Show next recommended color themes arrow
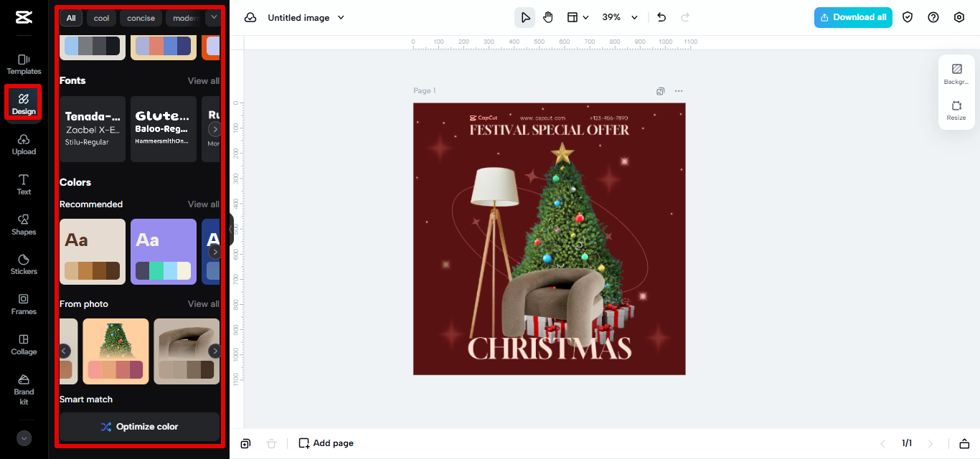Image resolution: width=980 pixels, height=459 pixels. [x=214, y=252]
